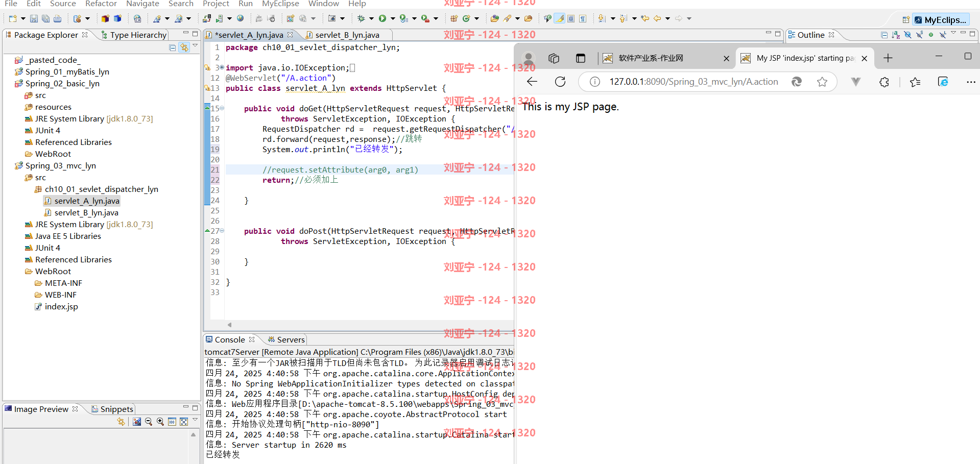Open dropdown arrow next to Run button
Viewport: 980px width, 464px height.
tap(393, 19)
